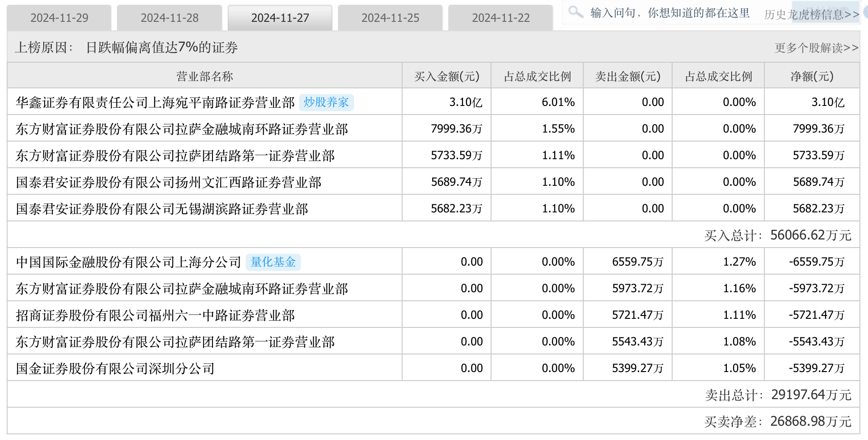Click the 营业部名称 column header
Screen dimensions: 868x440
coord(204,76)
